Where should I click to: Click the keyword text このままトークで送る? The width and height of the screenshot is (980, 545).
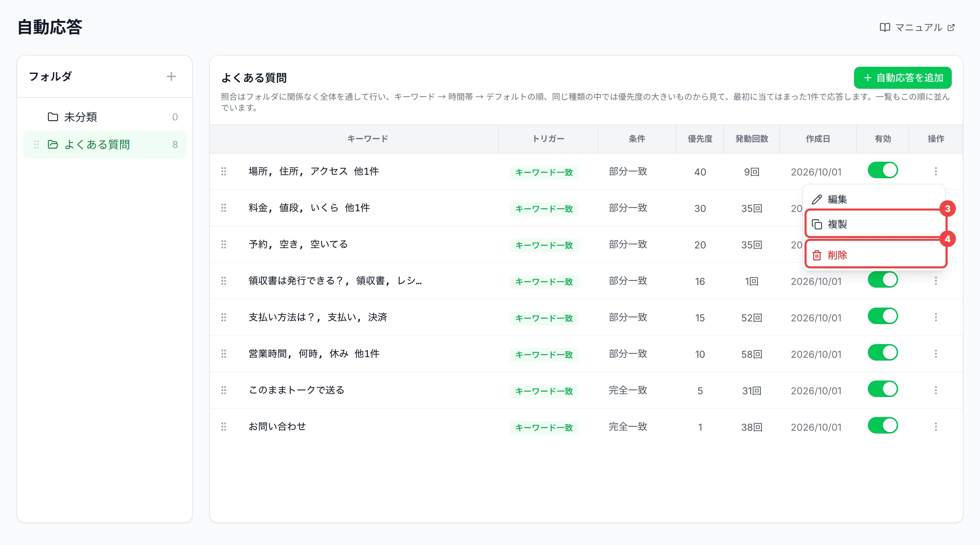pos(296,391)
